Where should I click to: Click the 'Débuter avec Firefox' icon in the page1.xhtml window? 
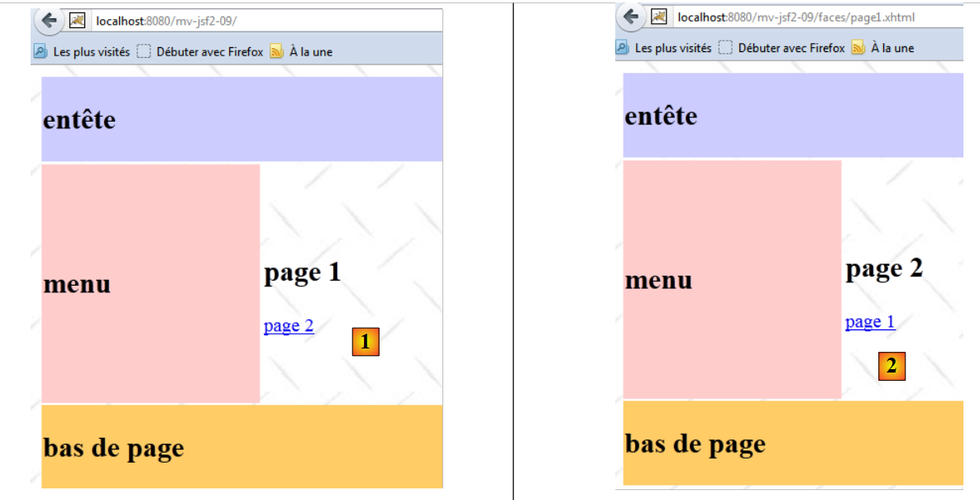click(x=725, y=48)
